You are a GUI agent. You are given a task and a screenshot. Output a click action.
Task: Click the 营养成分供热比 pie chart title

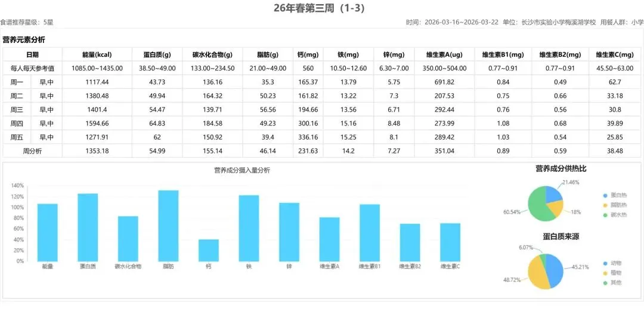click(561, 169)
